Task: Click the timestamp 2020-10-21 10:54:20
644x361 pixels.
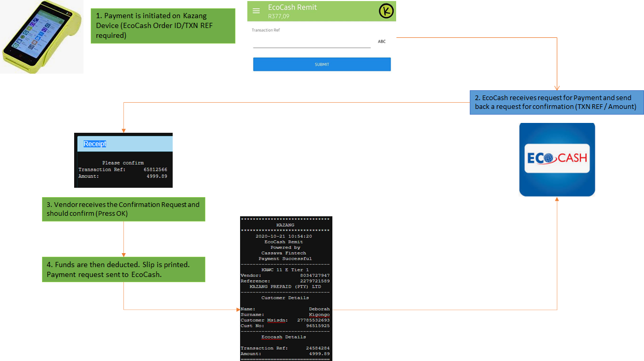Action: click(x=284, y=236)
